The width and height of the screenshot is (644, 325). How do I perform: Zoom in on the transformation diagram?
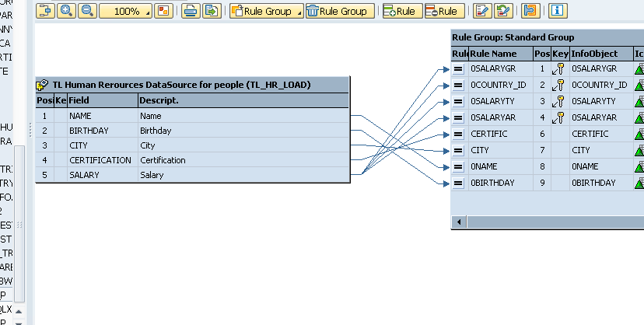pos(66,11)
